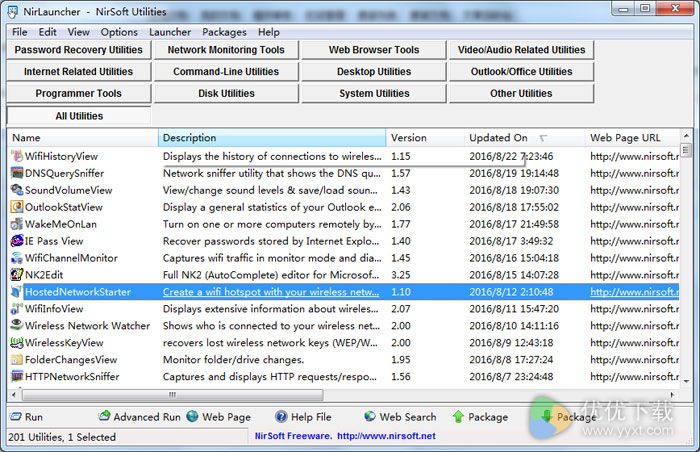Viewport: 700px width, 452px height.
Task: Click the Web Page globe icon
Action: click(192, 416)
